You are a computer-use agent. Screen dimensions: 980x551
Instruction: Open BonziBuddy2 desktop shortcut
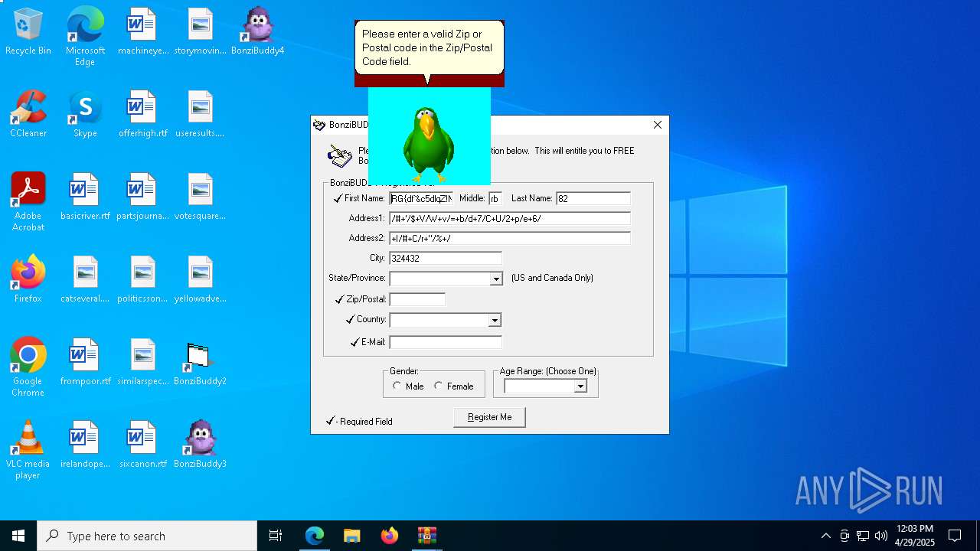pyautogui.click(x=200, y=362)
